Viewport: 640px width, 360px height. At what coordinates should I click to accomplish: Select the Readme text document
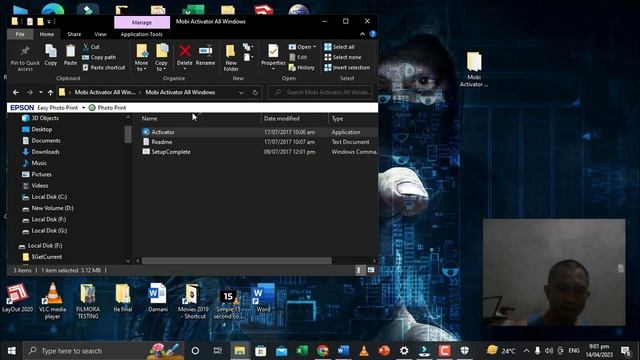162,142
